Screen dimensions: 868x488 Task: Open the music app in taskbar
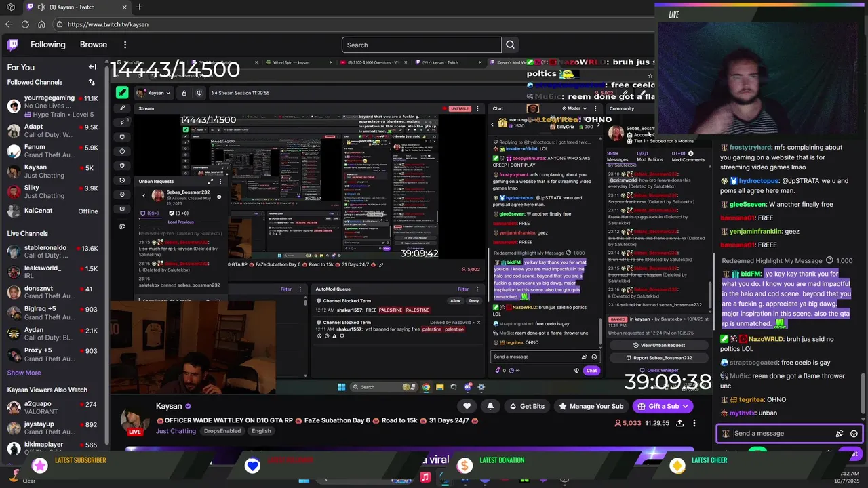[x=425, y=477]
